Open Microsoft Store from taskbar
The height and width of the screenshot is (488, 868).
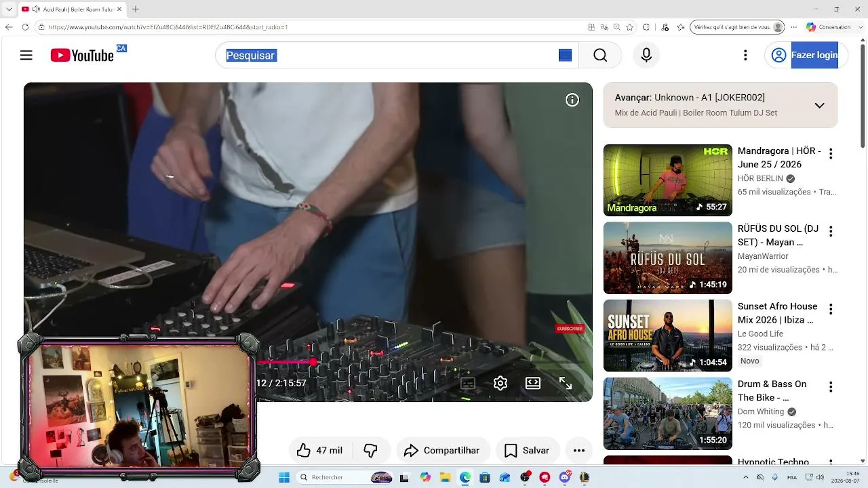pyautogui.click(x=485, y=478)
